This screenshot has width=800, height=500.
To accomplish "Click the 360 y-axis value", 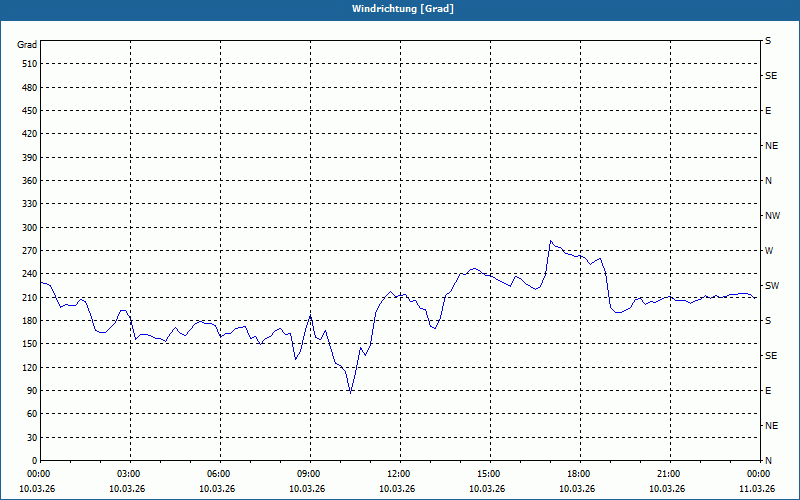I will (x=30, y=181).
